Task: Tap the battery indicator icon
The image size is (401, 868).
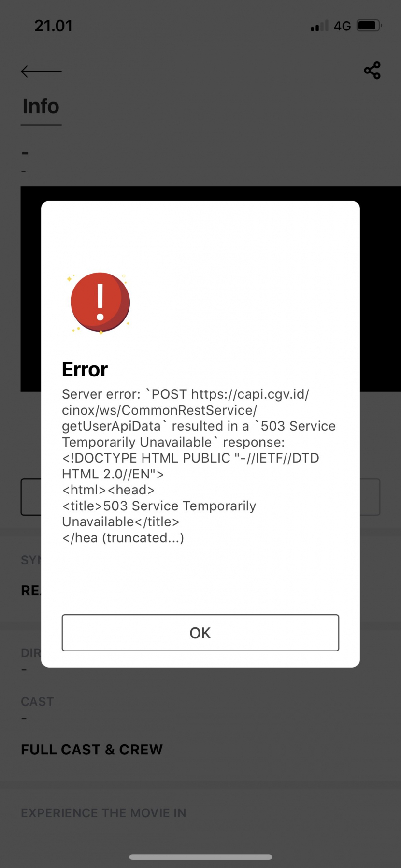Action: pyautogui.click(x=369, y=26)
